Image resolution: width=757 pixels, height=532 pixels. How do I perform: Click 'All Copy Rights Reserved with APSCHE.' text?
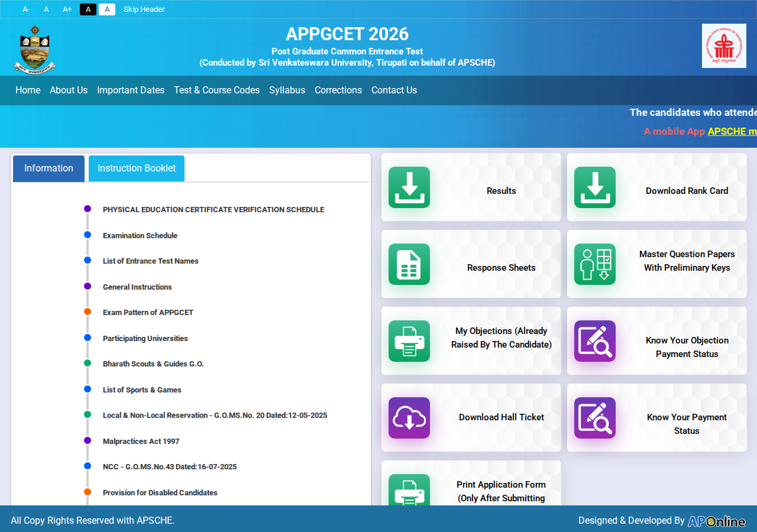[93, 521]
